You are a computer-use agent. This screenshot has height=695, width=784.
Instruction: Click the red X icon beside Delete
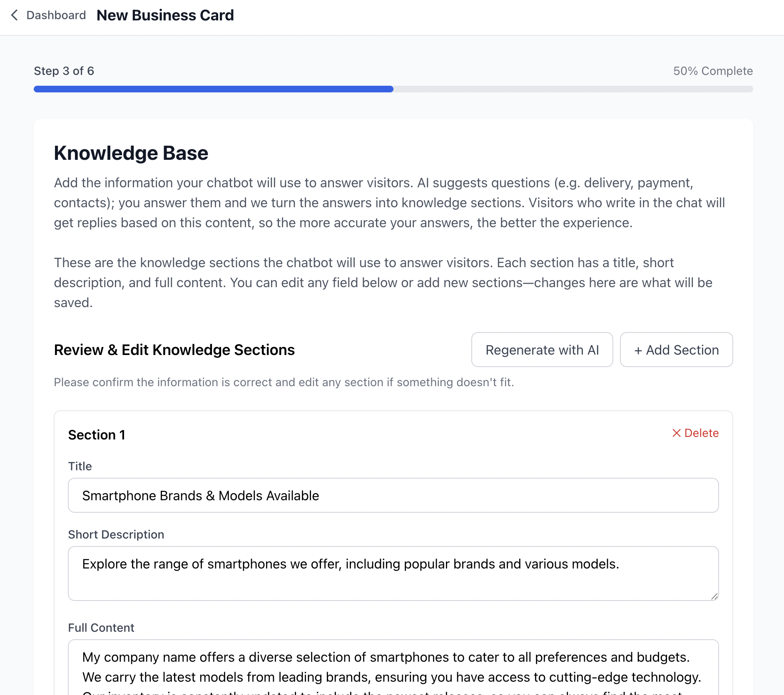tap(677, 433)
